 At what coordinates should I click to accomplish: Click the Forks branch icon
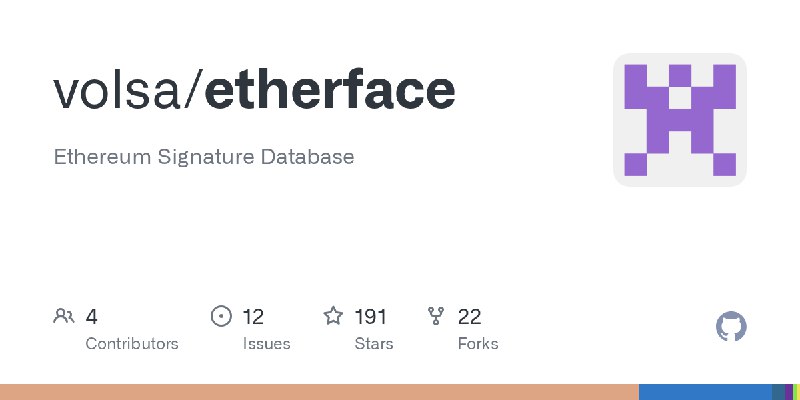coord(436,317)
